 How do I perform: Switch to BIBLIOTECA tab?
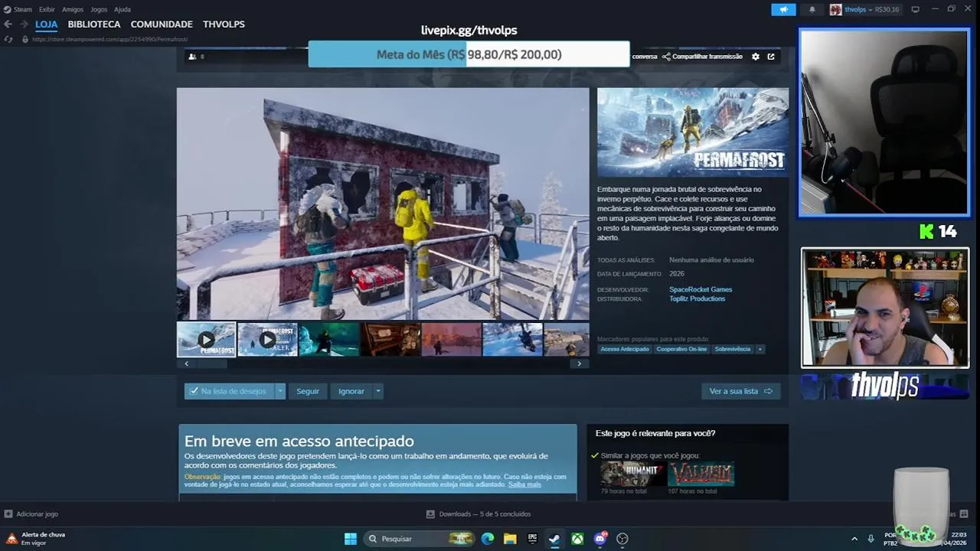[94, 24]
